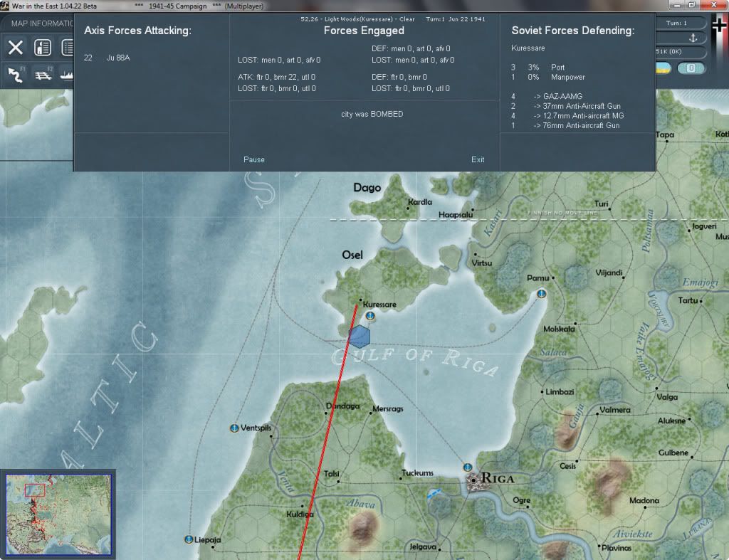Click the '3 3% Port' damage row
Viewport: 729px width, 560px height.
(538, 68)
